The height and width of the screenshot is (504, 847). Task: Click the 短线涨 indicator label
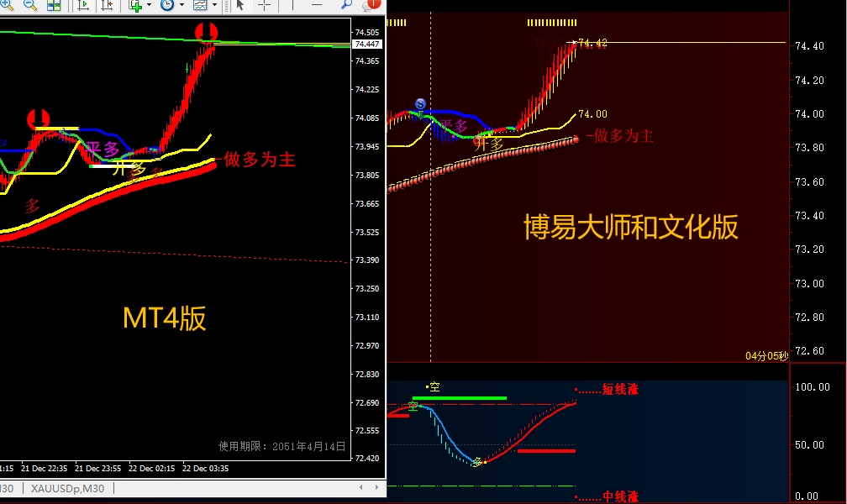pos(620,389)
